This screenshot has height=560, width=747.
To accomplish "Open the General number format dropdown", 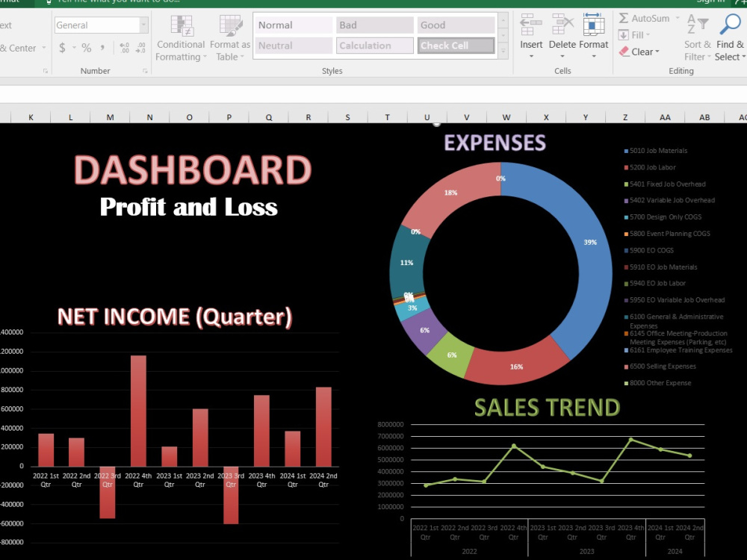I will [x=143, y=25].
